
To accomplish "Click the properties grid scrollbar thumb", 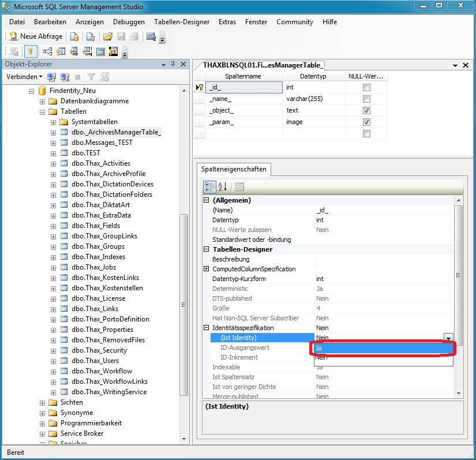I will 458,275.
